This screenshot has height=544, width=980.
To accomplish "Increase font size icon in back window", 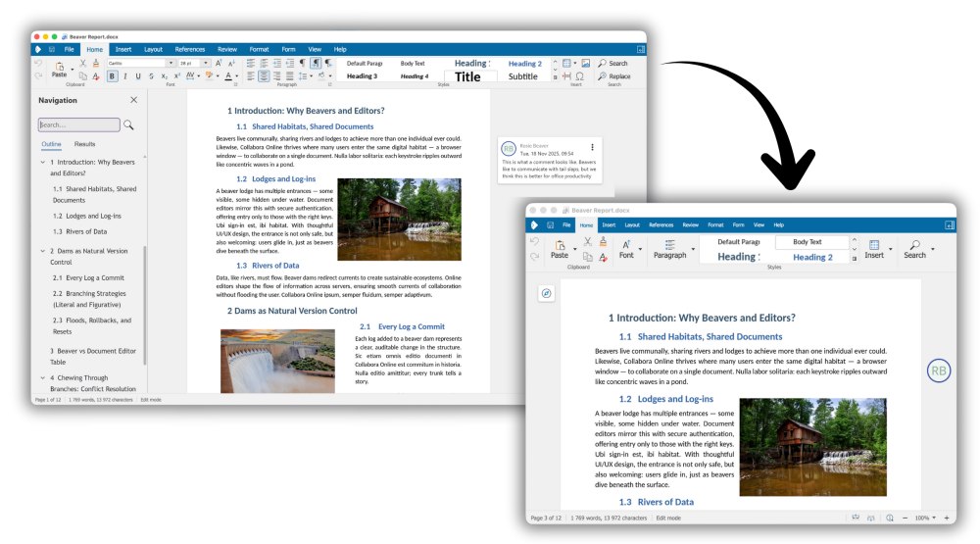I will [x=219, y=63].
